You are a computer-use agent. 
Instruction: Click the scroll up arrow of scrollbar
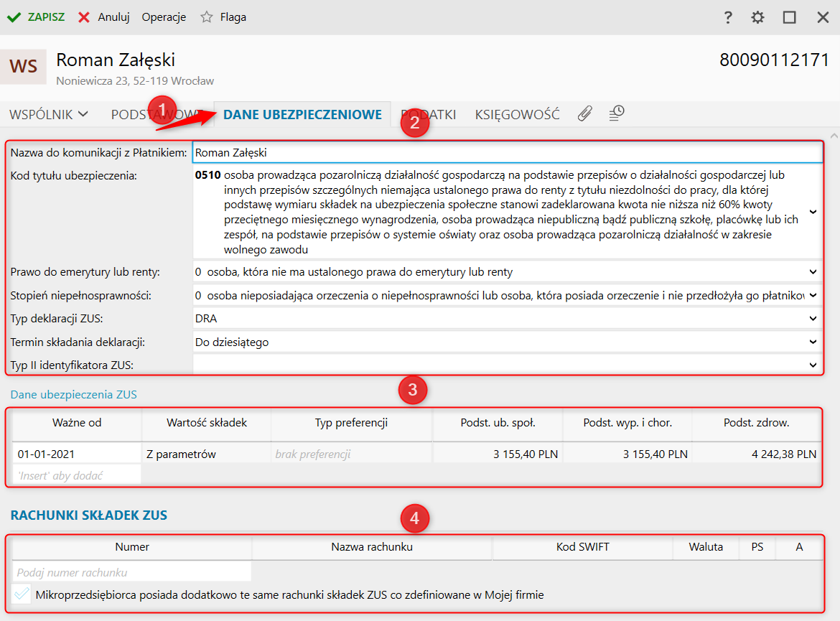pos(834,136)
